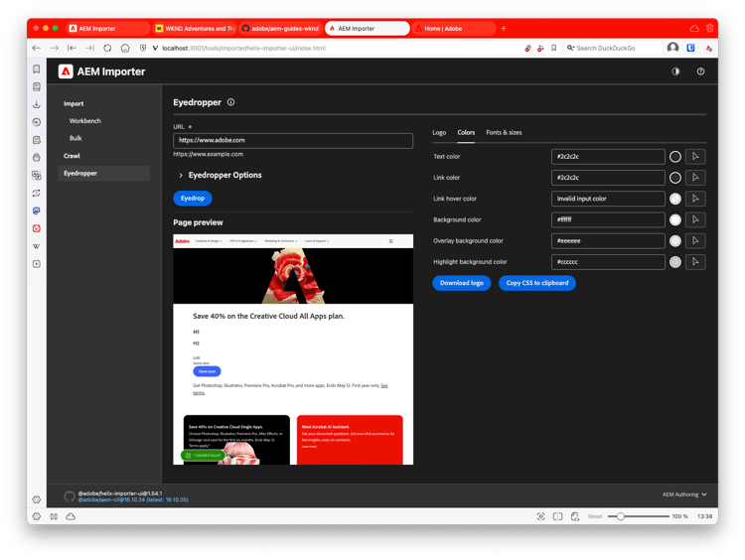745x560 pixels.
Task: Pick Background color with cursor button
Action: [x=695, y=219]
